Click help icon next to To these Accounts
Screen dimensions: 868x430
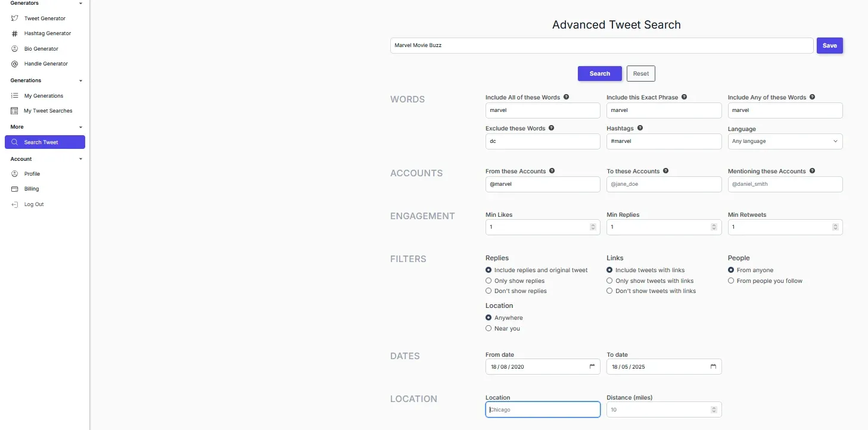(665, 171)
